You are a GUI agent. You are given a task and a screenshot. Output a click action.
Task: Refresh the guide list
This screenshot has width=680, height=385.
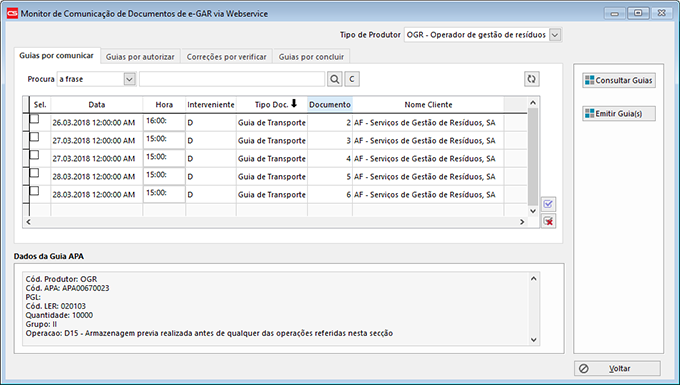[x=531, y=79]
